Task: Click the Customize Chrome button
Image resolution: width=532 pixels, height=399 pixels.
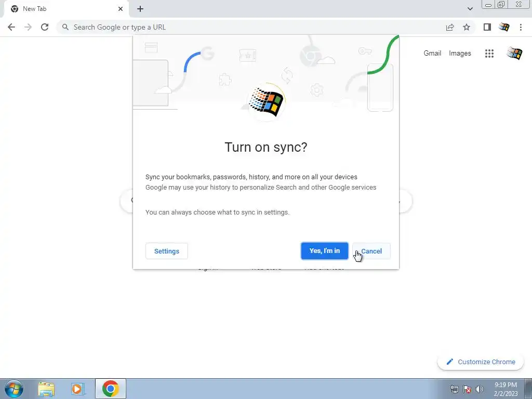Action: point(481,362)
